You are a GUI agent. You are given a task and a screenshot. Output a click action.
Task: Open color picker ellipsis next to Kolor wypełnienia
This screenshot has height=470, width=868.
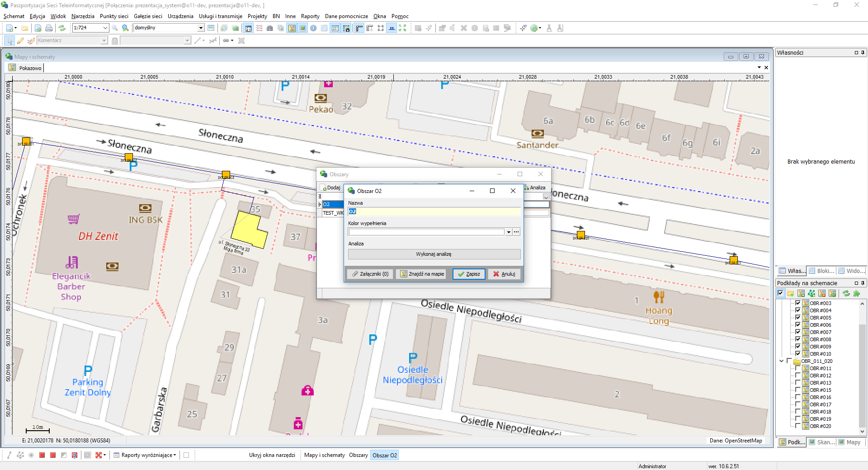click(x=516, y=232)
